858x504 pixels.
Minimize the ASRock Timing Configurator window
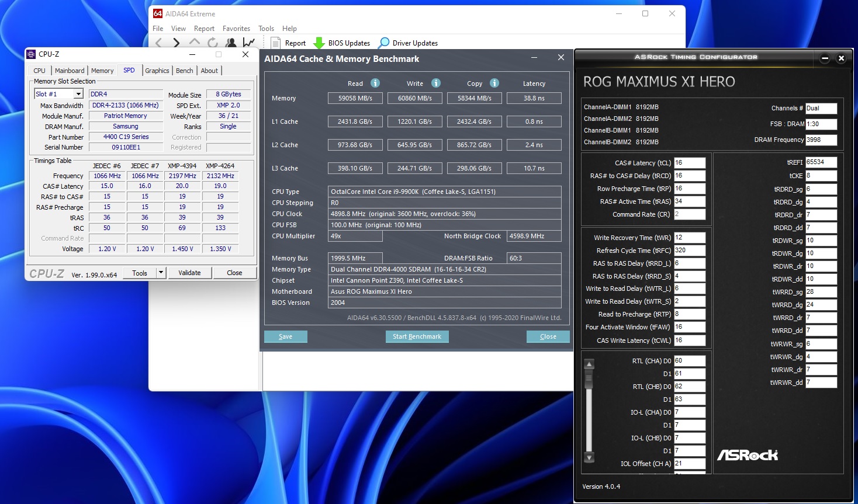[825, 58]
